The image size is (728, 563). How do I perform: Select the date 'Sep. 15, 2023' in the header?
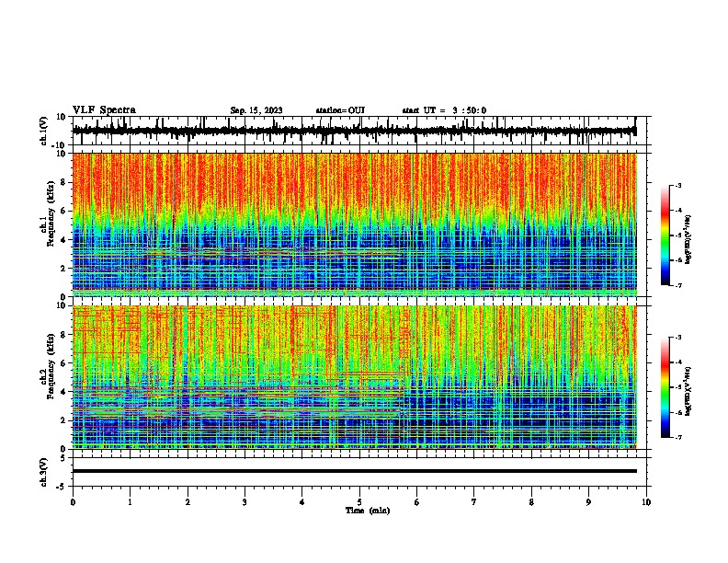(256, 110)
